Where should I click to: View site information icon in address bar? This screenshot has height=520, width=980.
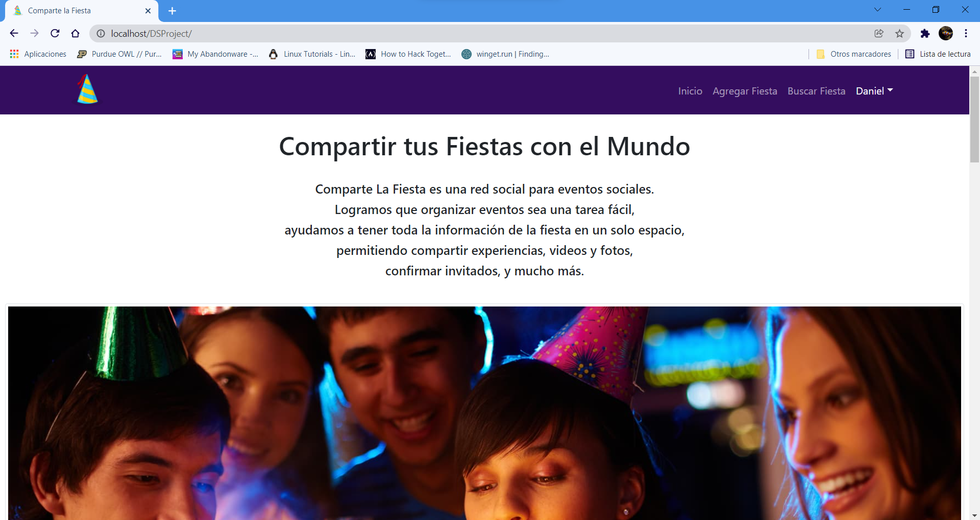101,33
